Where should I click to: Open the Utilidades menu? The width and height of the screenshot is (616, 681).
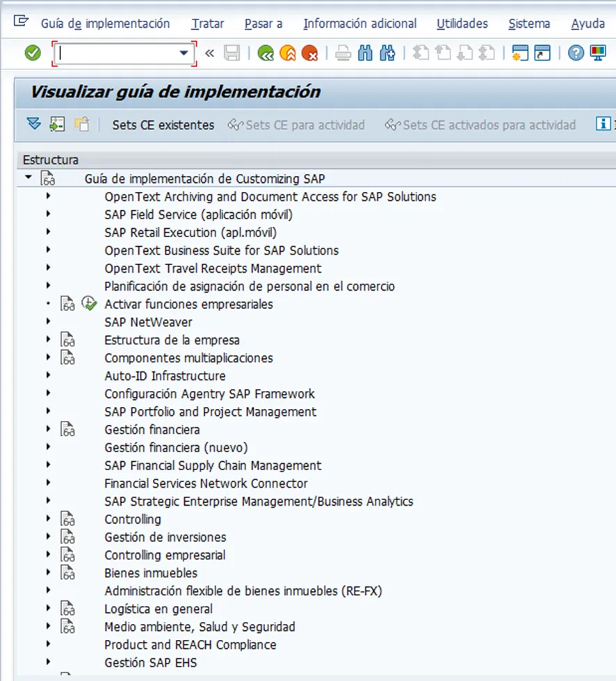(462, 24)
